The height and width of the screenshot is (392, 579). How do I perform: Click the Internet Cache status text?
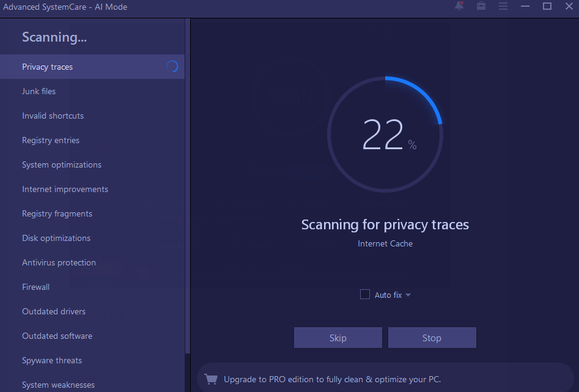point(385,243)
